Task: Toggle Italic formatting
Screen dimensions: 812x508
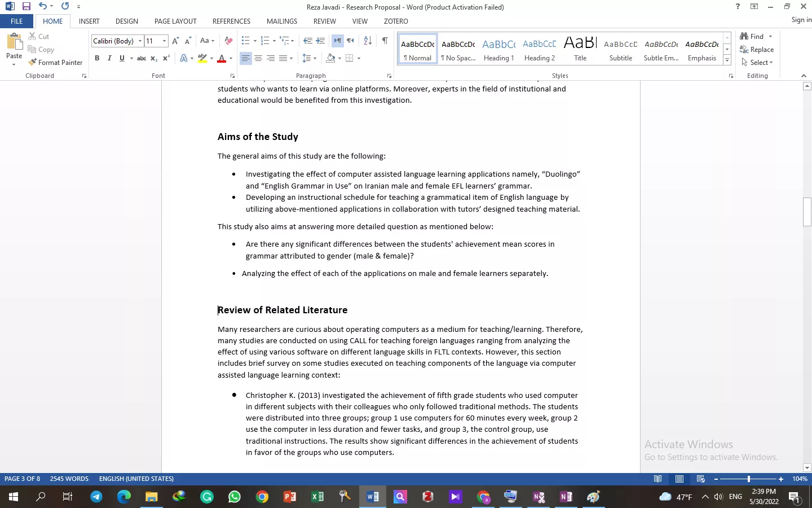Action: coord(109,58)
